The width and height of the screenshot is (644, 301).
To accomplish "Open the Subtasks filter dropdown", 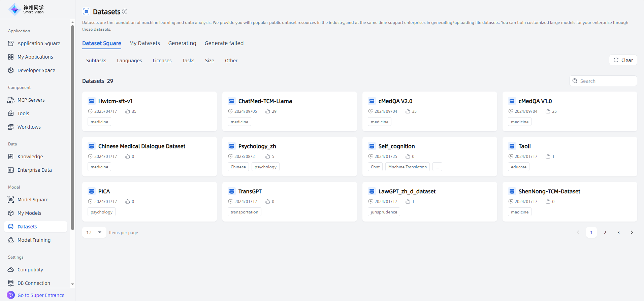I will pyautogui.click(x=96, y=61).
